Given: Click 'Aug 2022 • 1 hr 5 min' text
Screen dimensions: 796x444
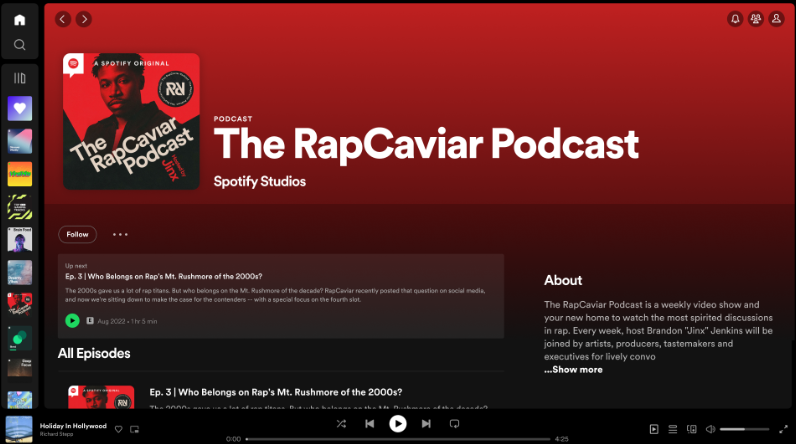Looking at the screenshot, I should 127,321.
